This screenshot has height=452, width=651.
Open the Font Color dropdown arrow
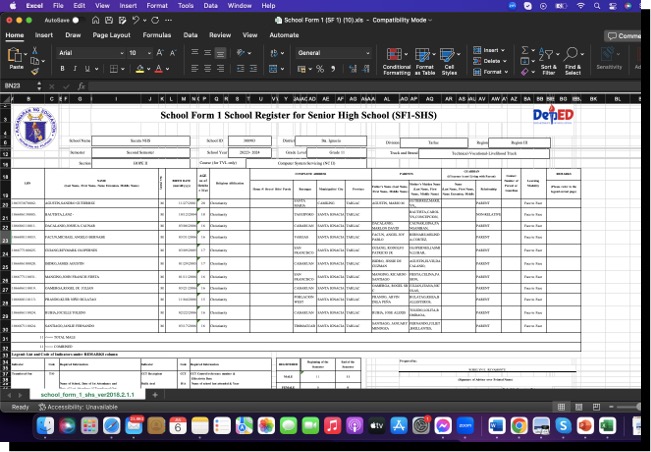(167, 69)
